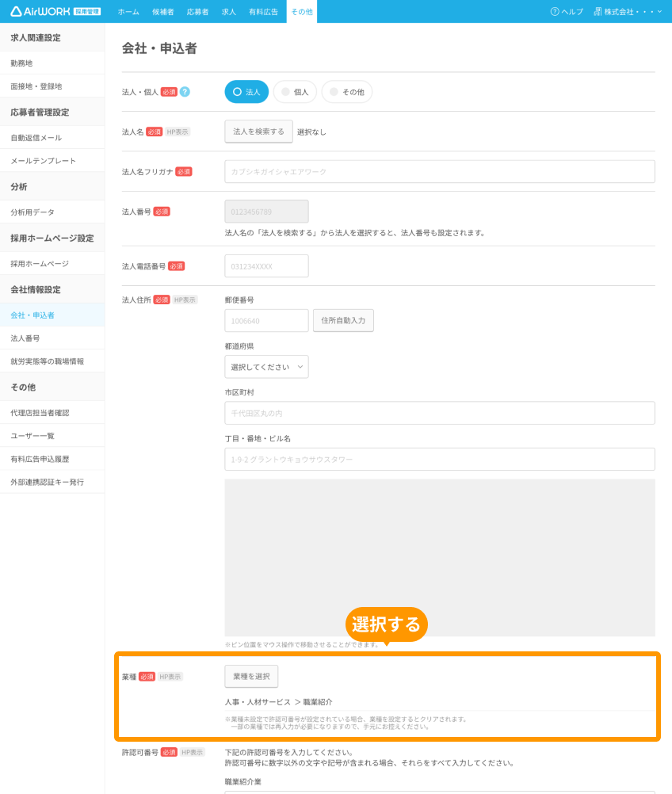Focus the 法人電話番号 input field
Screen dimensions: 672x794
point(266,265)
